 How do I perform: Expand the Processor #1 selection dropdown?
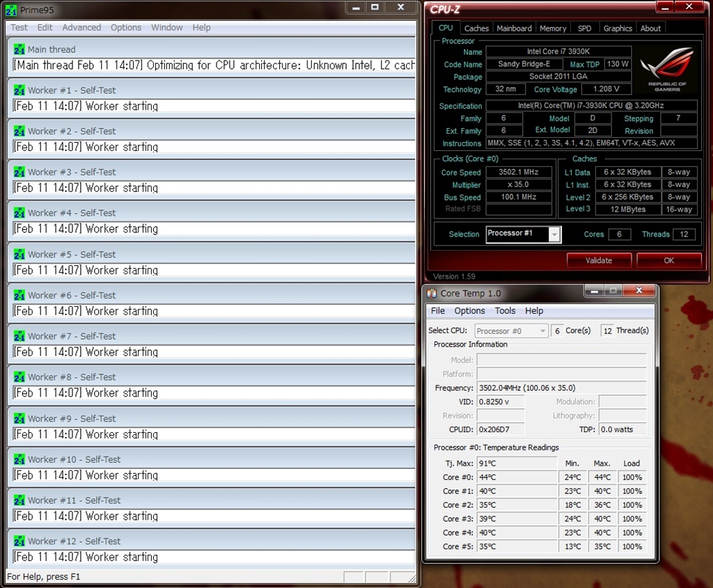click(x=554, y=235)
